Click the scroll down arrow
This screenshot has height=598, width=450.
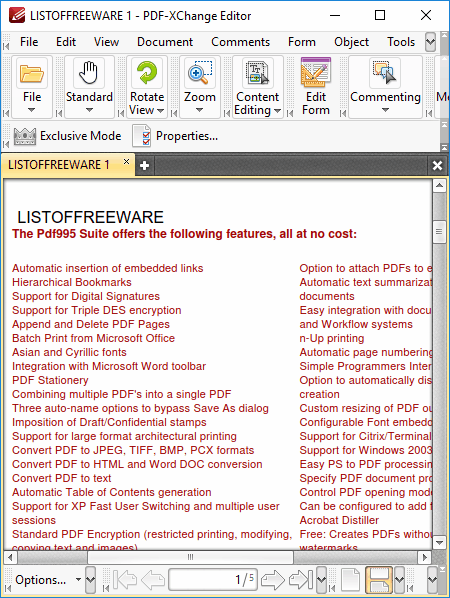point(439,542)
